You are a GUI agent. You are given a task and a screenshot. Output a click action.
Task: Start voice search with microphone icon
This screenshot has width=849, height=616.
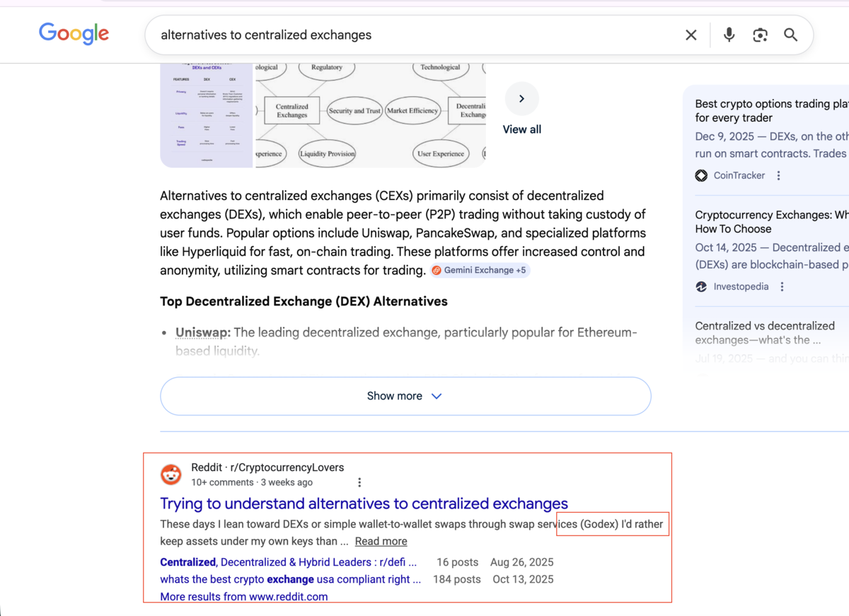pos(729,35)
